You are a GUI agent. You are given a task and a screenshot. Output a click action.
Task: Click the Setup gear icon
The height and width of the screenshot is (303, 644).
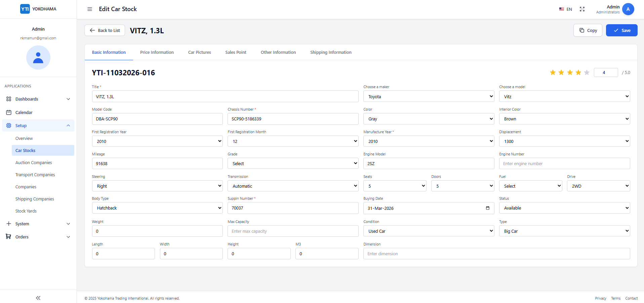point(9,125)
